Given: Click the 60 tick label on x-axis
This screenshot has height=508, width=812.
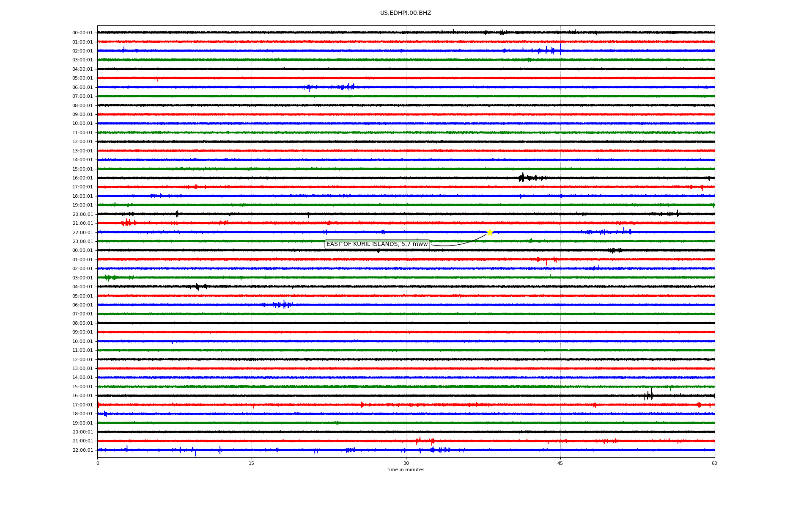Looking at the screenshot, I should (714, 463).
